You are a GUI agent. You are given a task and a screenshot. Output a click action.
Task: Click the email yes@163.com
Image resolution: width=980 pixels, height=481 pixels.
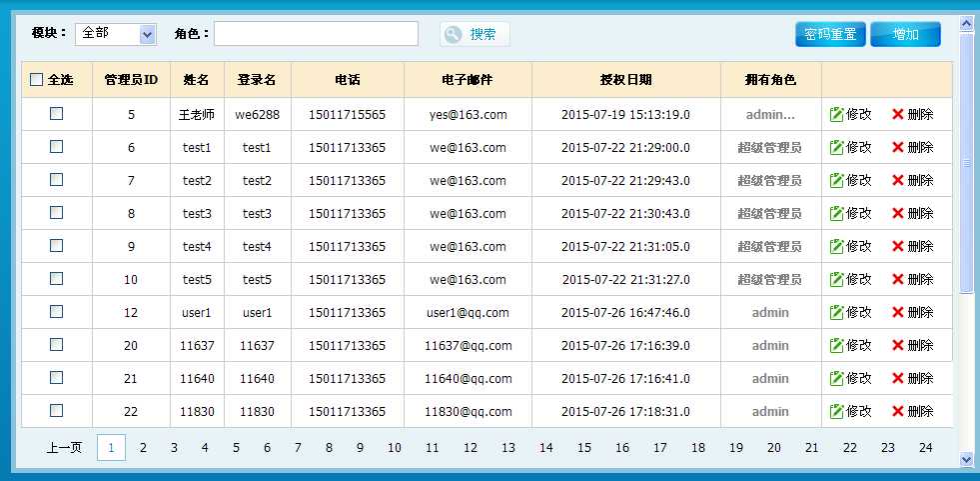click(x=469, y=115)
